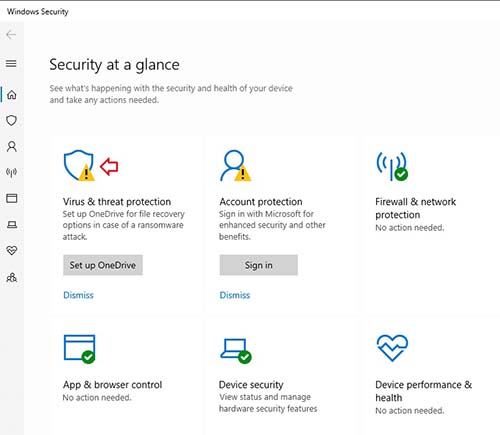Viewport: 500px width, 435px height.
Task: Open sidebar Device security laptop icon
Action: pyautogui.click(x=12, y=224)
